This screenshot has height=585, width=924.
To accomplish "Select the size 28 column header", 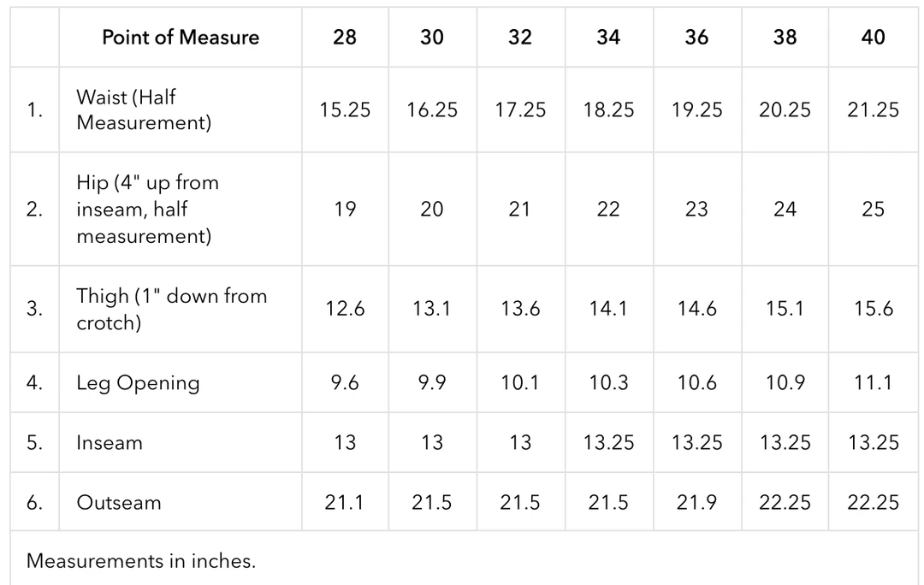I will tap(345, 37).
